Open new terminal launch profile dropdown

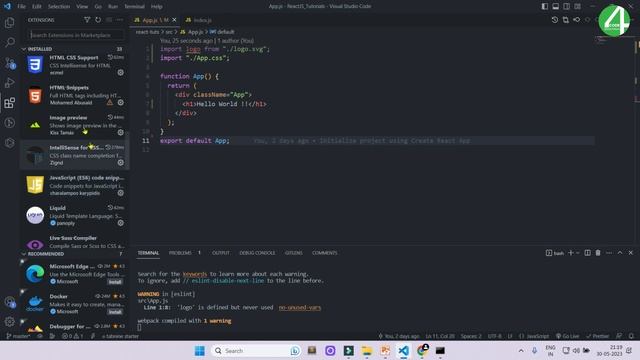coord(578,253)
